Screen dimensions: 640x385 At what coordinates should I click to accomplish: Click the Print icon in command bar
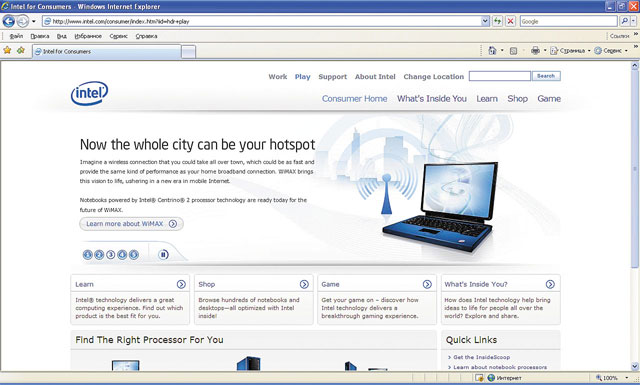[535, 51]
